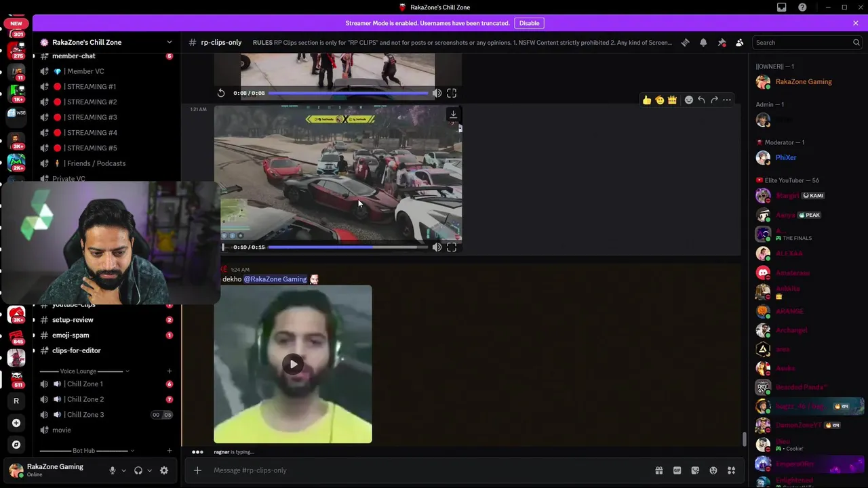Click the Disable streamer mode button

click(x=529, y=23)
